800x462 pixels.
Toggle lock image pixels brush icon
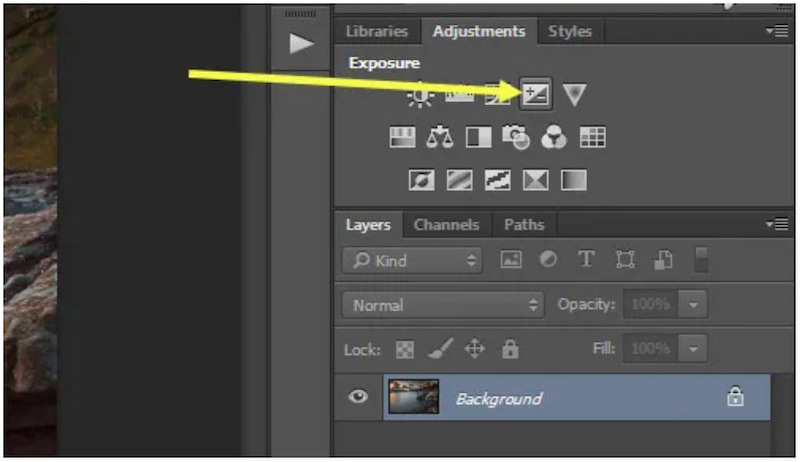pyautogui.click(x=440, y=349)
